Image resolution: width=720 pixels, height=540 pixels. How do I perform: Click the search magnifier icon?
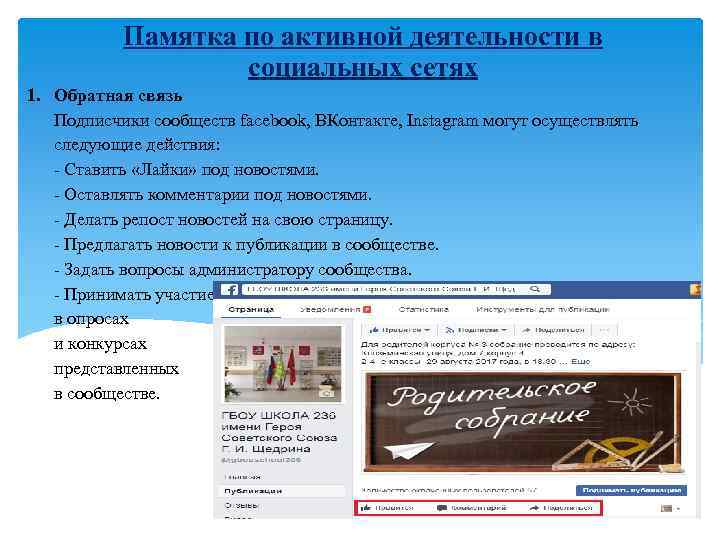(x=534, y=289)
